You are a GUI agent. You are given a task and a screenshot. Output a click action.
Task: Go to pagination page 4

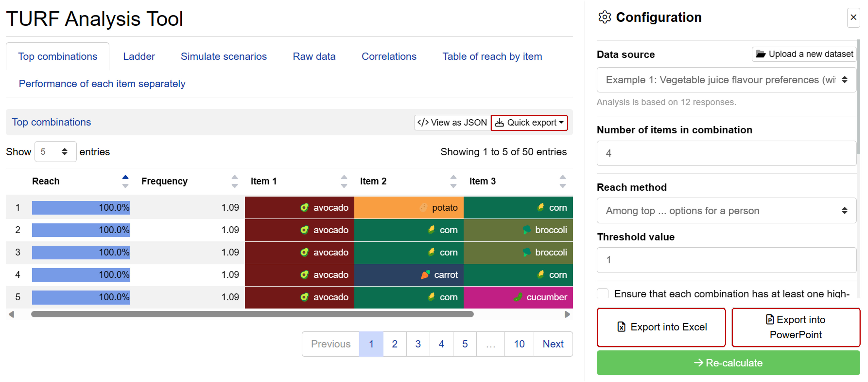(x=441, y=344)
